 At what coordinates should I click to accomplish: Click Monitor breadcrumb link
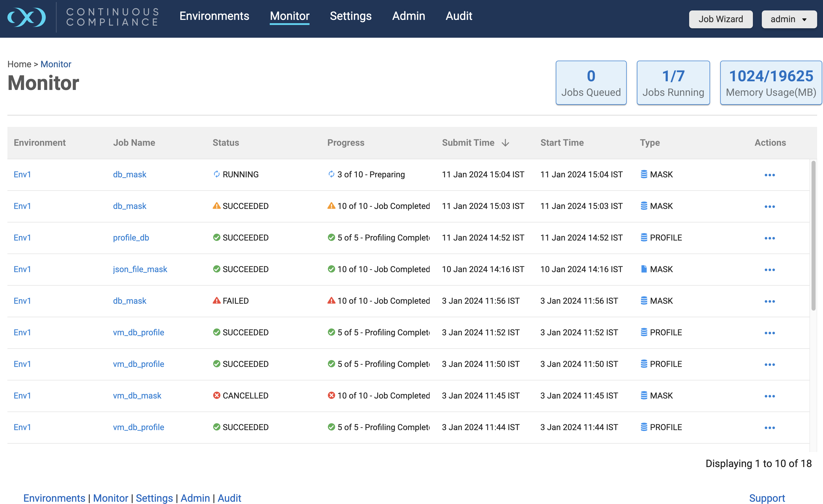[56, 64]
